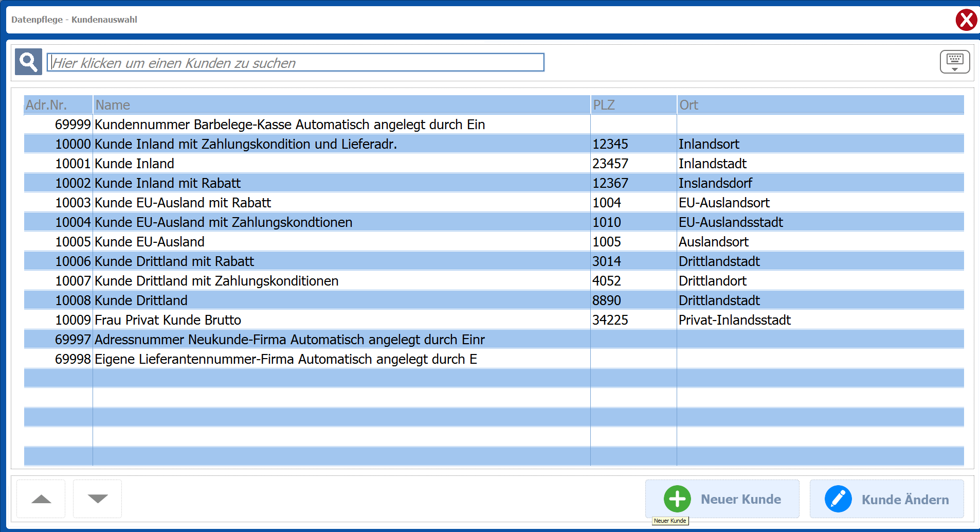Sort by Name column header

click(340, 105)
